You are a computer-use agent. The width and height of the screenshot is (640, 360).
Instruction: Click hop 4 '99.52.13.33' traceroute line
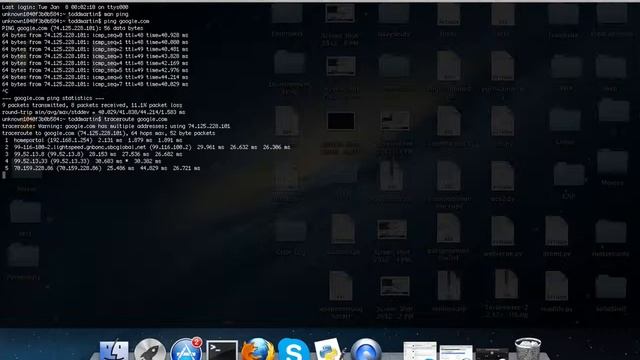(x=83, y=161)
